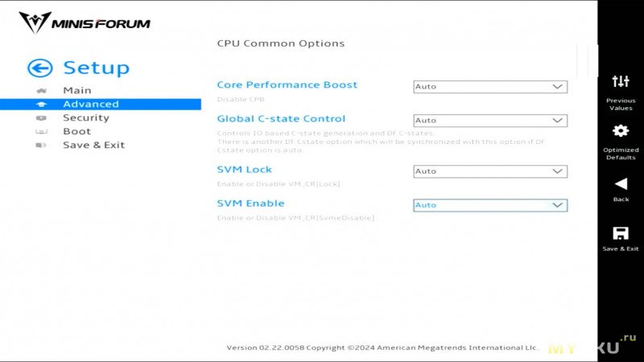
Task: Open the Core Performance Boost dropdown
Action: point(490,87)
